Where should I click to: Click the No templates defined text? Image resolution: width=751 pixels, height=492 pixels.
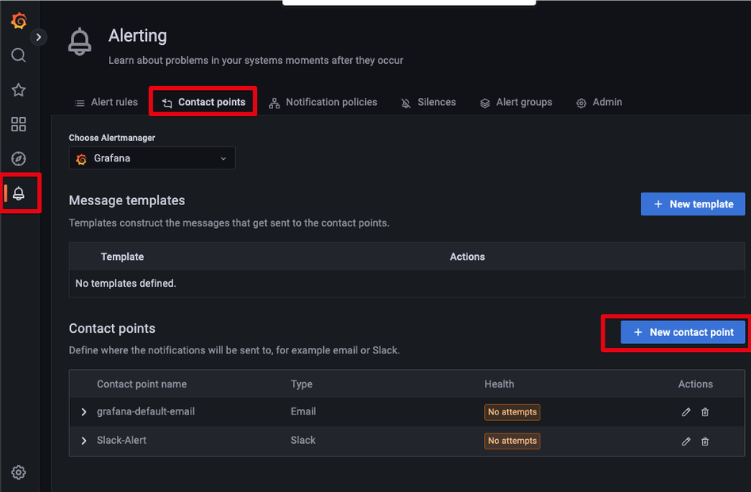point(125,284)
